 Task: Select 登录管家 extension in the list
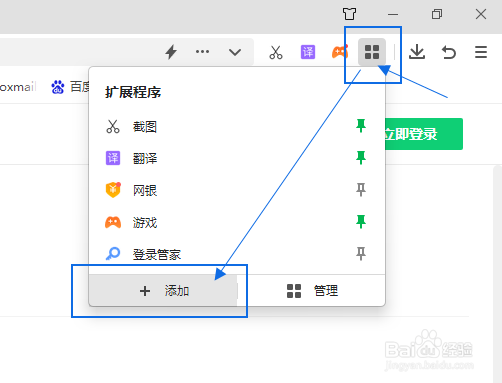point(237,254)
